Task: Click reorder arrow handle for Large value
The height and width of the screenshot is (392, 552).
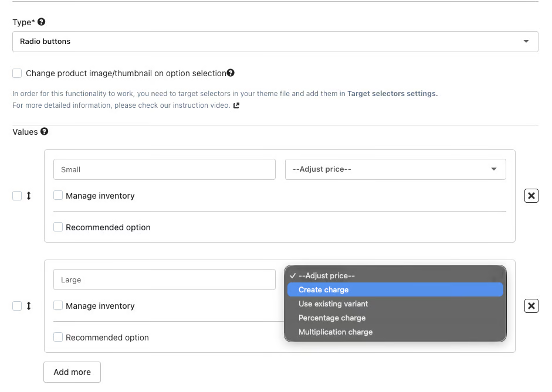Action: tap(29, 306)
